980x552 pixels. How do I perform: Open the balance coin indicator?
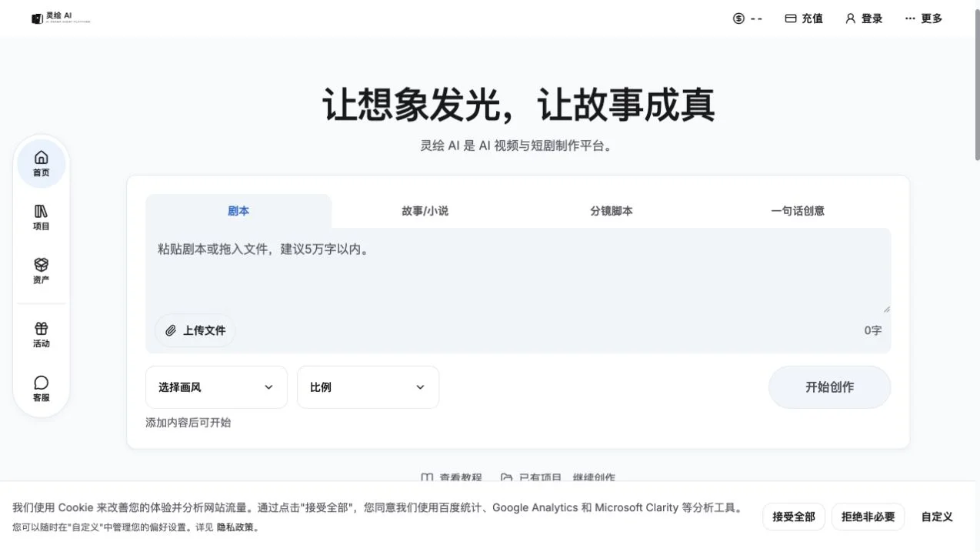pyautogui.click(x=747, y=18)
